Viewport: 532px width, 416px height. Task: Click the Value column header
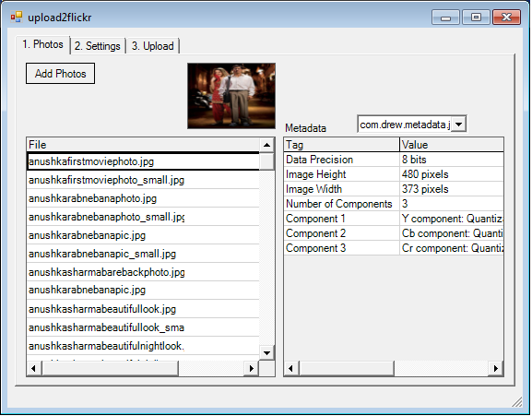point(452,145)
